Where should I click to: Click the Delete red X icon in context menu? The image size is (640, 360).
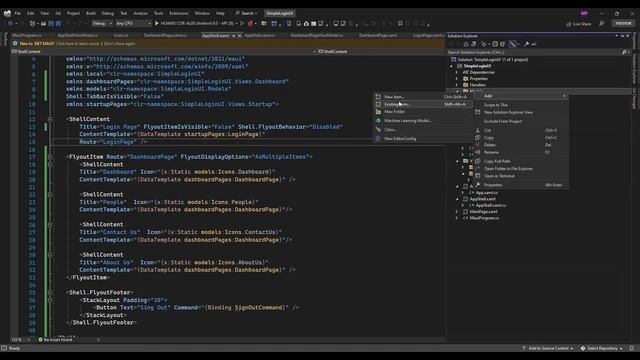coord(478,145)
